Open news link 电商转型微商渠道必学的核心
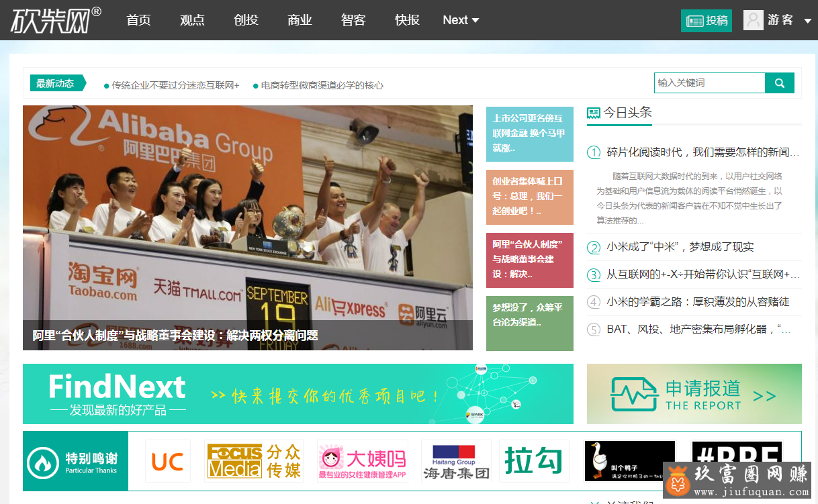Image resolution: width=818 pixels, height=504 pixels. click(322, 85)
